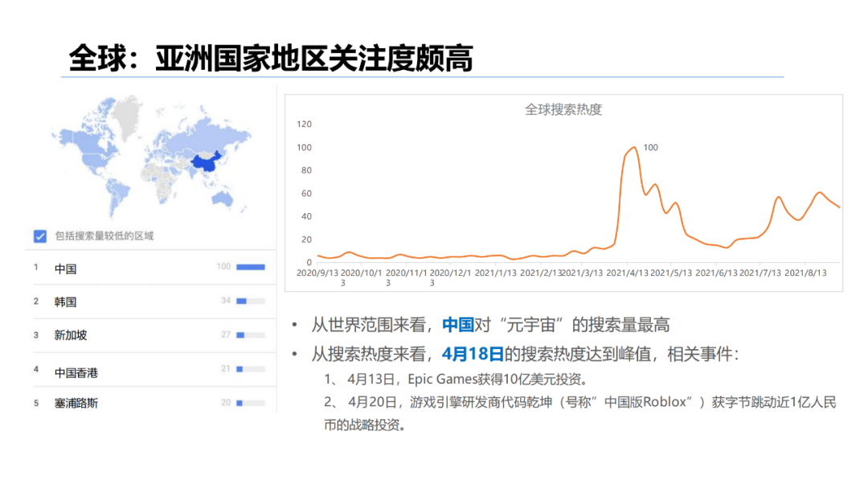Select the 塞浦路斯 ranking entry

pyautogui.click(x=150, y=401)
